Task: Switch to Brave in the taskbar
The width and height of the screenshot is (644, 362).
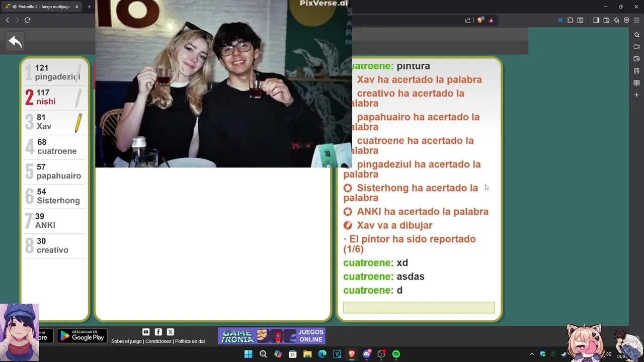Action: click(x=352, y=354)
